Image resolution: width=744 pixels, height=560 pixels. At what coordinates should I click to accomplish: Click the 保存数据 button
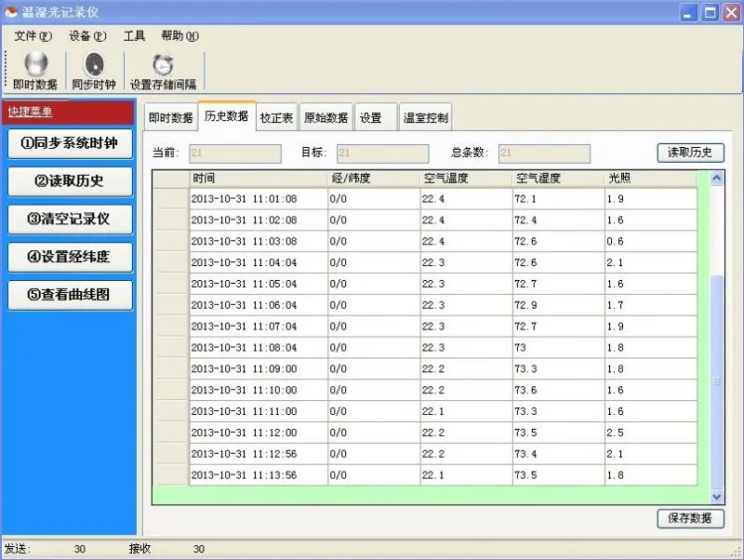[x=690, y=518]
